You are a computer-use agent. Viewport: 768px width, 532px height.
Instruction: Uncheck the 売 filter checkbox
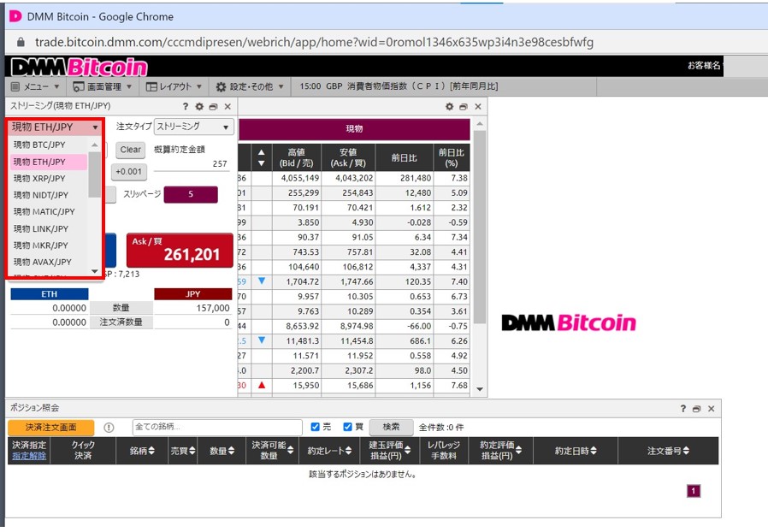click(x=315, y=427)
